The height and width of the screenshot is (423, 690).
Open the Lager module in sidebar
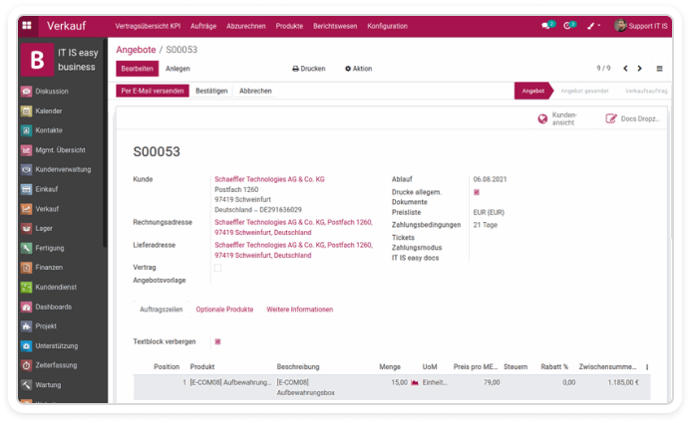44,228
